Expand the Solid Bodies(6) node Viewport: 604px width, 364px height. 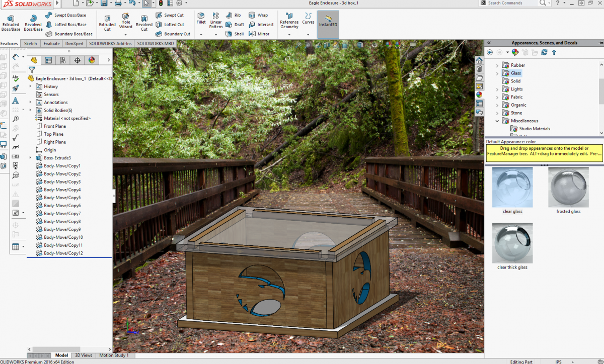(31, 110)
